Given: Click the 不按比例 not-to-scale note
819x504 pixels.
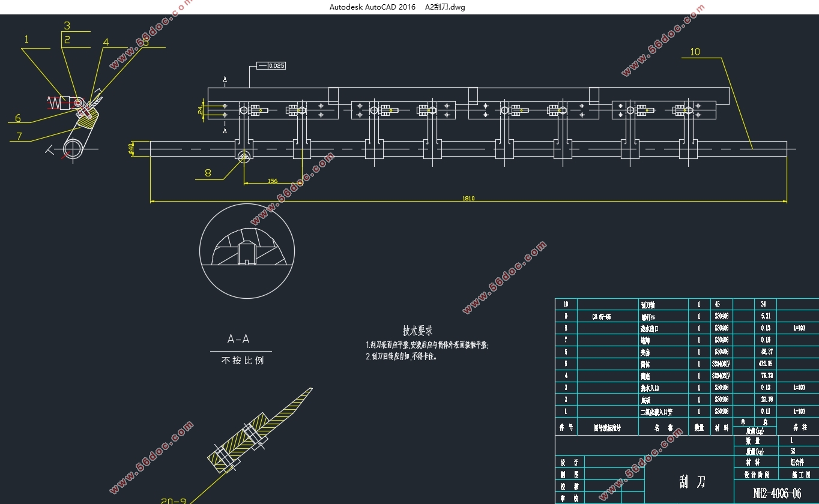Looking at the screenshot, I should [243, 361].
